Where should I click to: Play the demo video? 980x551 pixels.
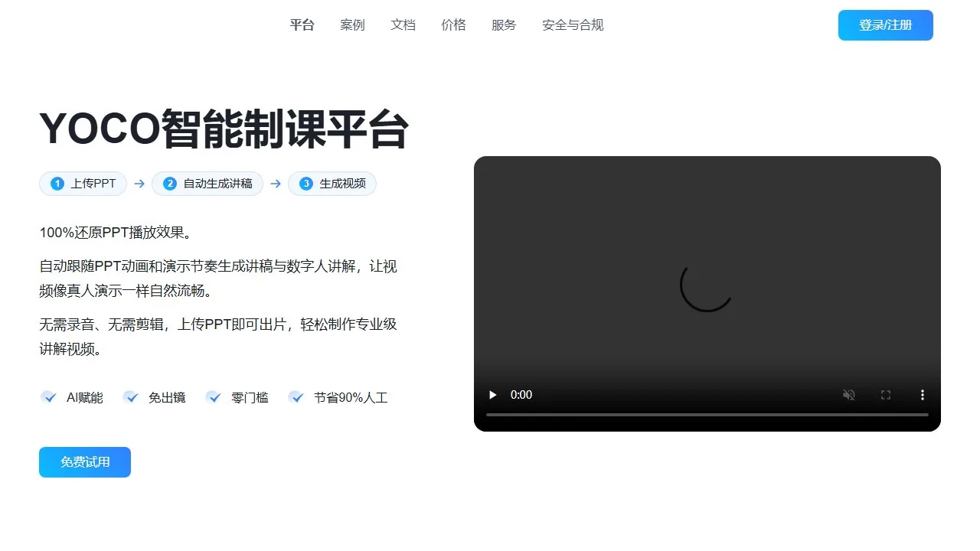(493, 395)
